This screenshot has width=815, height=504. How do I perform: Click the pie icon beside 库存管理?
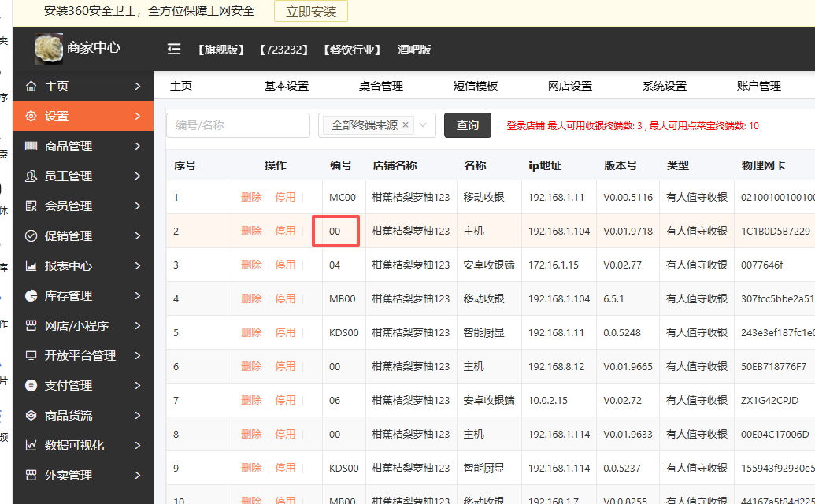point(31,296)
